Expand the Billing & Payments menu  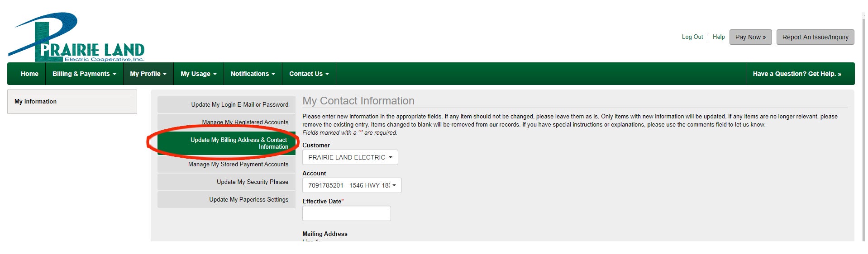pos(84,74)
